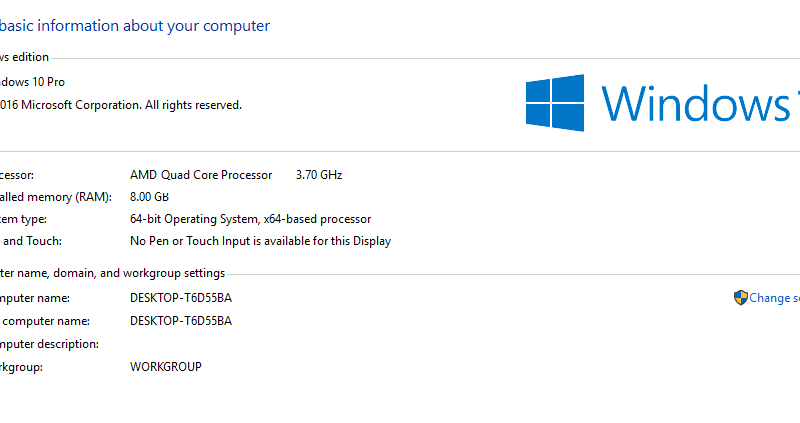Click the domain and workgroup settings section header

click(112, 273)
